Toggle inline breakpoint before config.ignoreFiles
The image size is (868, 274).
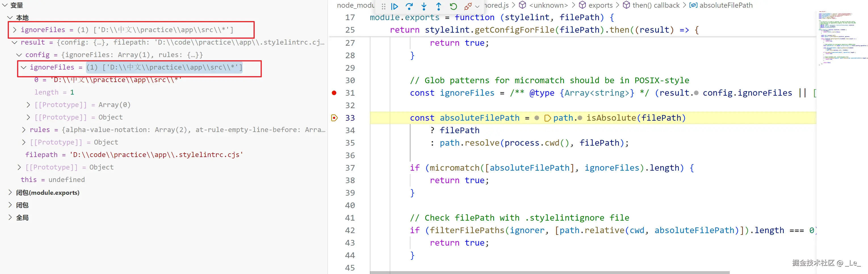pyautogui.click(x=696, y=93)
